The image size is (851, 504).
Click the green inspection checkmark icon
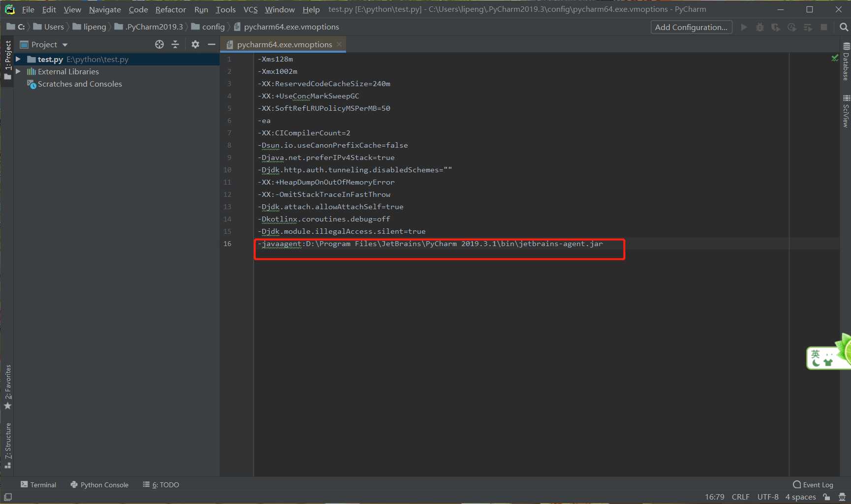(x=835, y=58)
